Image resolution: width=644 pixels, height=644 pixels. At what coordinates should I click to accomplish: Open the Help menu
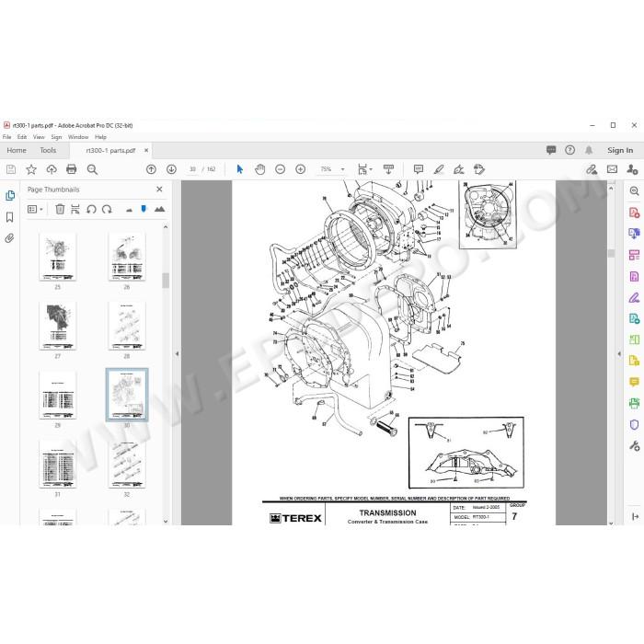pos(100,137)
